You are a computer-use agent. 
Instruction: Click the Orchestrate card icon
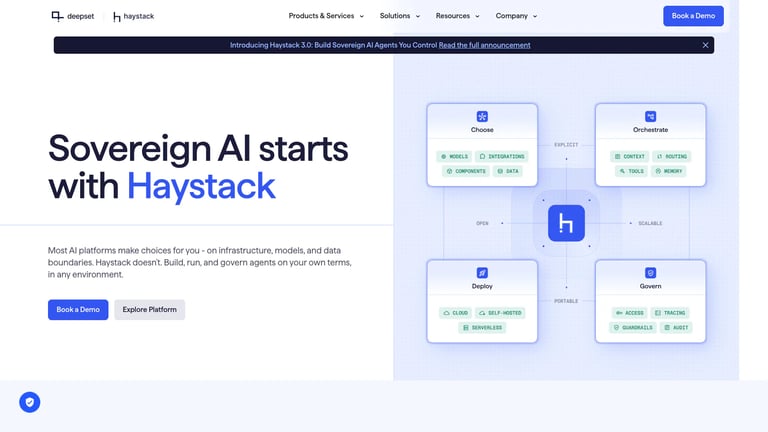[650, 117]
